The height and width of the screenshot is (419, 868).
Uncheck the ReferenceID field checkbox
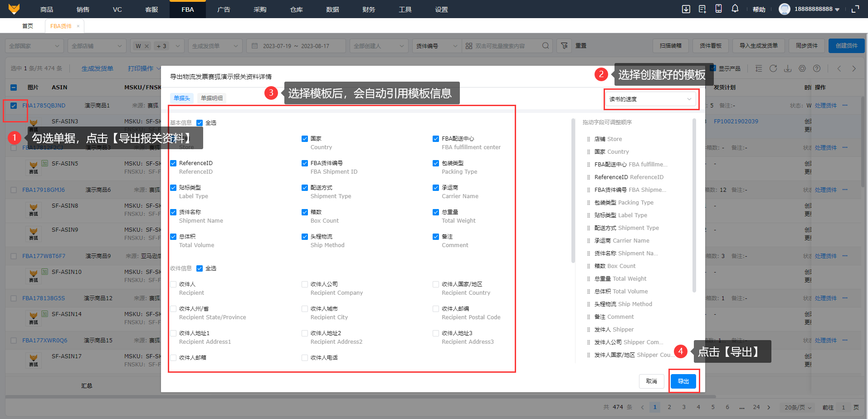[x=173, y=163]
